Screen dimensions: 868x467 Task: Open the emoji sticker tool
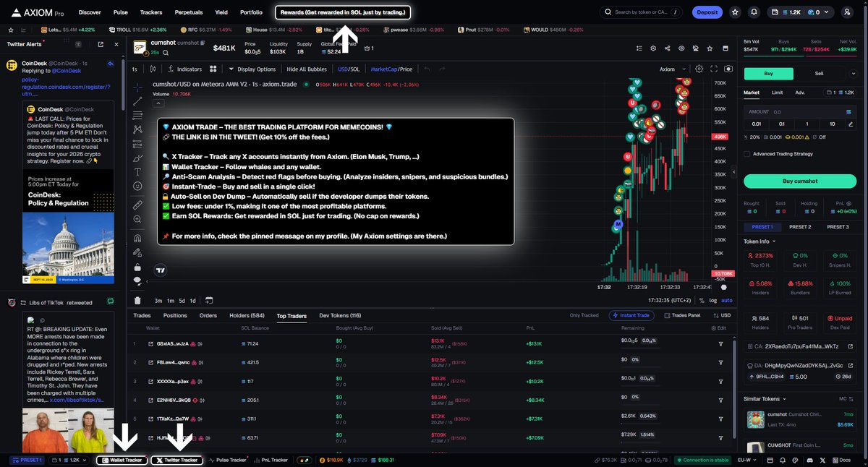pos(137,187)
